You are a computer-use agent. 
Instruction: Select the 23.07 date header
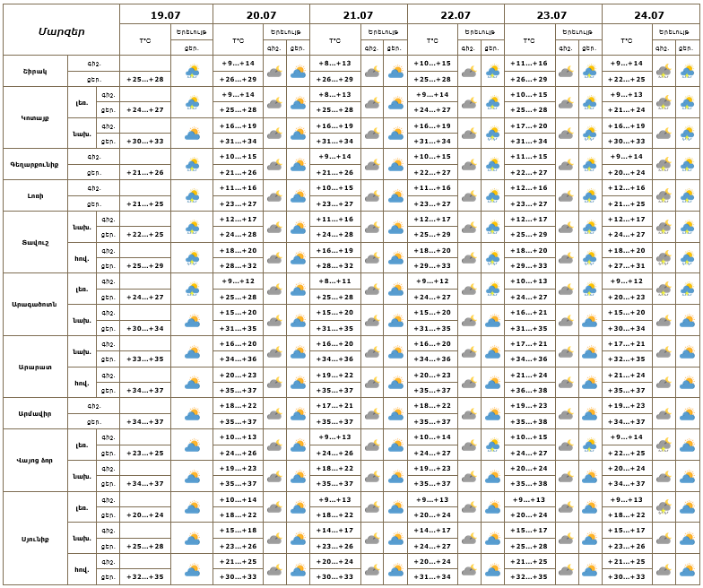[x=552, y=15]
